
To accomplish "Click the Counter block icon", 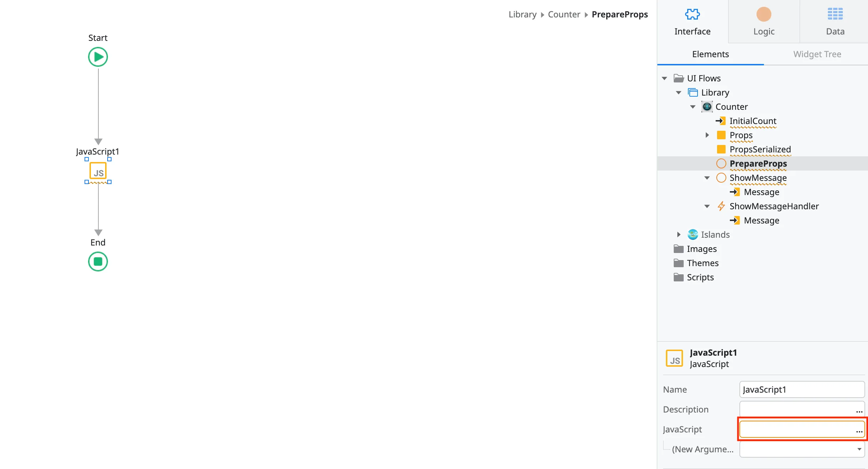I will 707,106.
